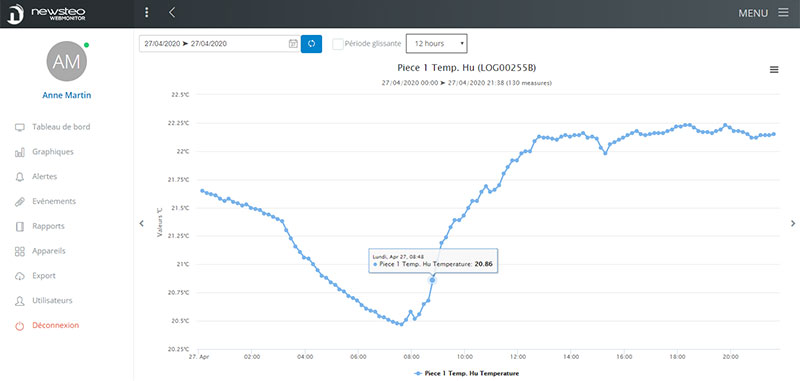800x381 pixels.
Task: Click the vertical three-dots icon in header
Action: (147, 13)
